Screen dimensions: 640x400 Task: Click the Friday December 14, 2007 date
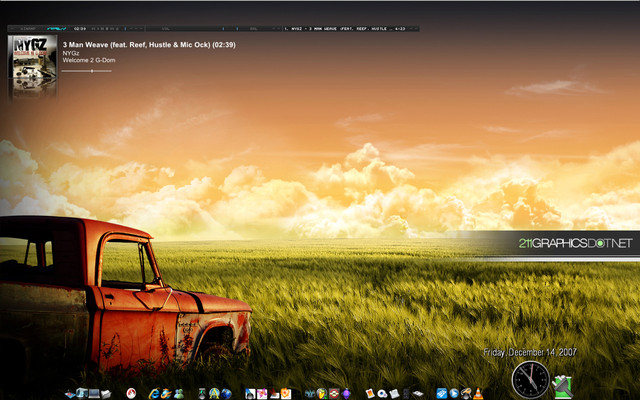529,353
